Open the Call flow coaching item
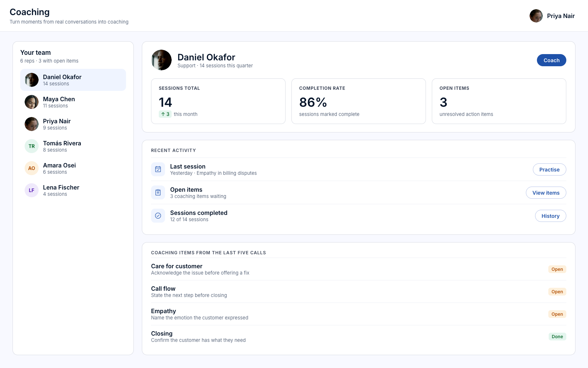 (359, 291)
